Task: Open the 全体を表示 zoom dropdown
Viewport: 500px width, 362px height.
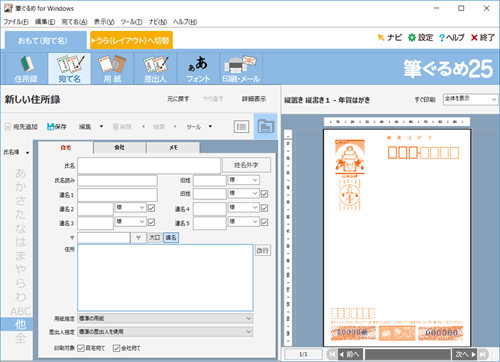Action: 471,99
